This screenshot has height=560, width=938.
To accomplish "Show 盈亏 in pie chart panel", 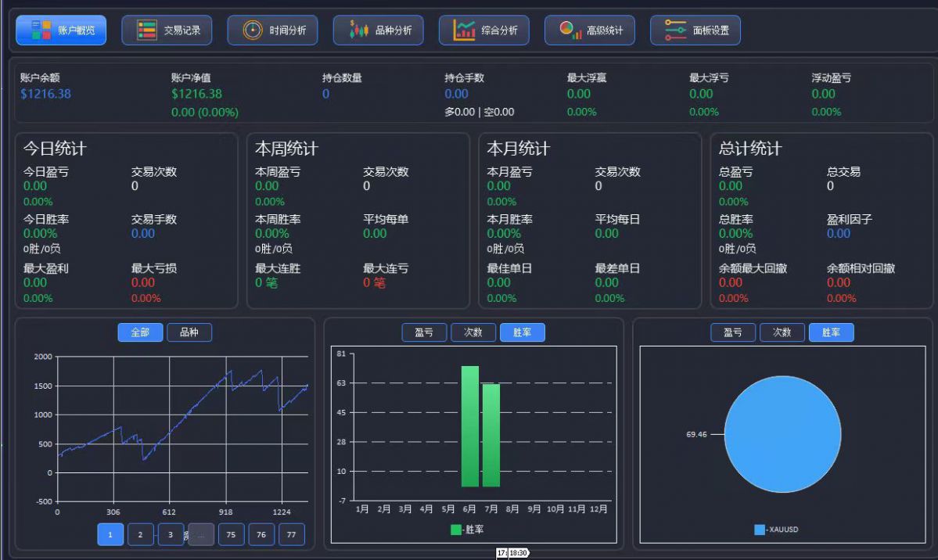I will coord(733,332).
